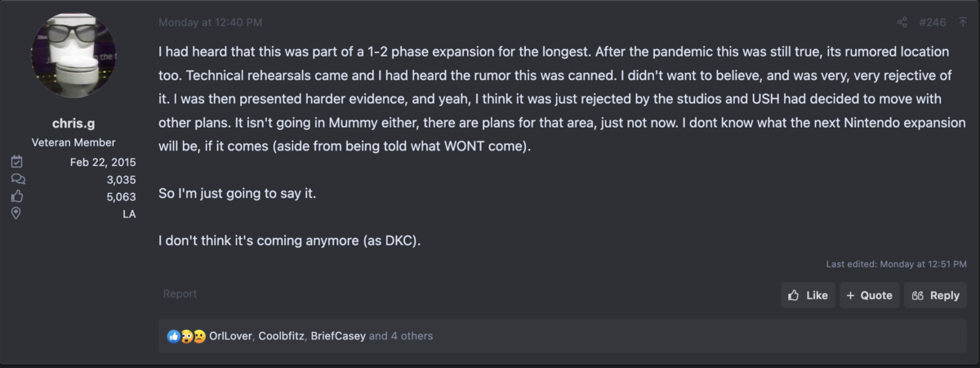Report this post
This screenshot has height=368, width=980.
pos(180,294)
